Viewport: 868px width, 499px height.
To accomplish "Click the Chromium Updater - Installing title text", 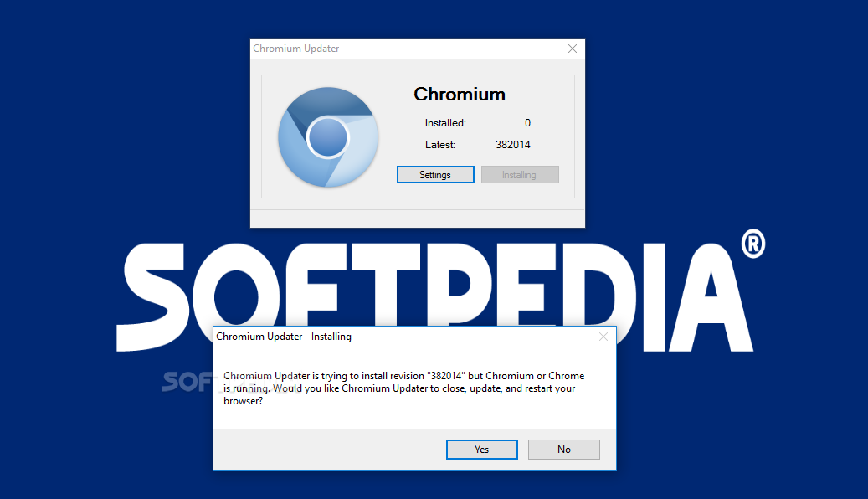I will pyautogui.click(x=284, y=337).
